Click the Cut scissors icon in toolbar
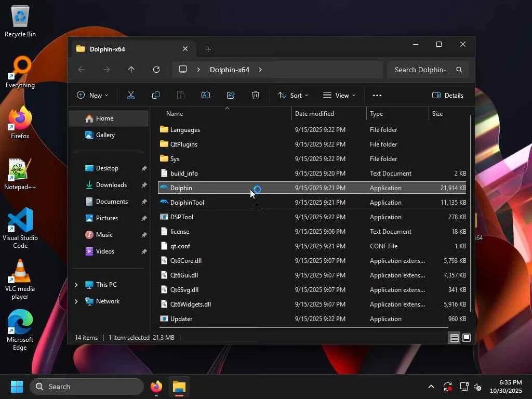This screenshot has height=399, width=532. click(130, 95)
